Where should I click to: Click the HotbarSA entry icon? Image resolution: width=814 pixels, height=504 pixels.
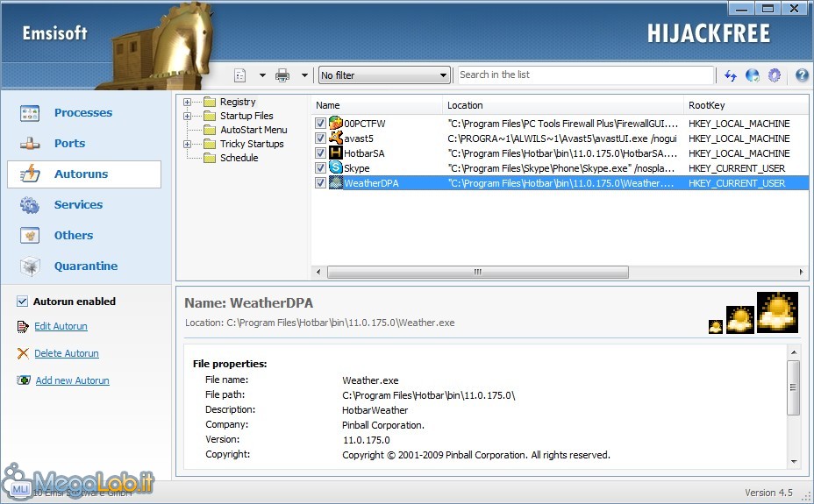click(x=336, y=153)
